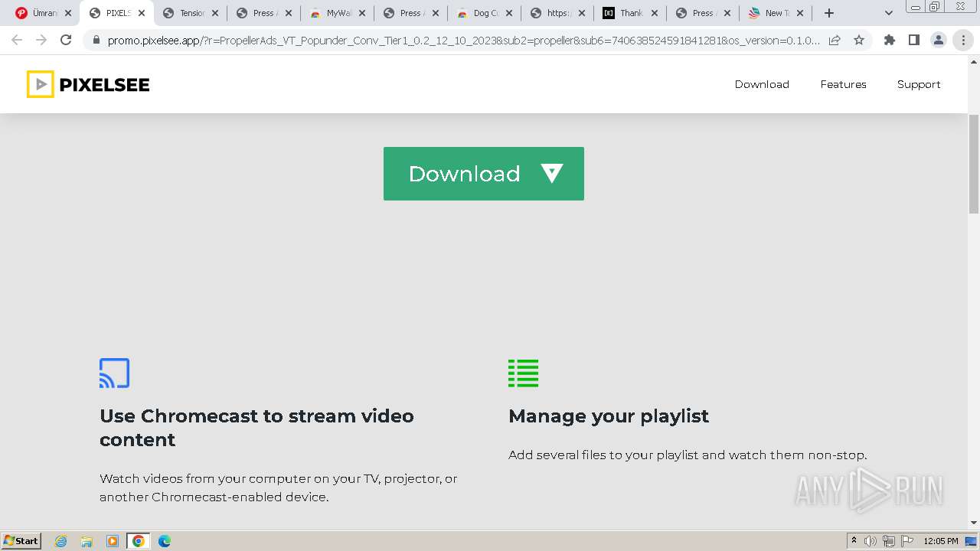Click the 12:05 PM clock
Screen dimensions: 980x551
click(941, 541)
